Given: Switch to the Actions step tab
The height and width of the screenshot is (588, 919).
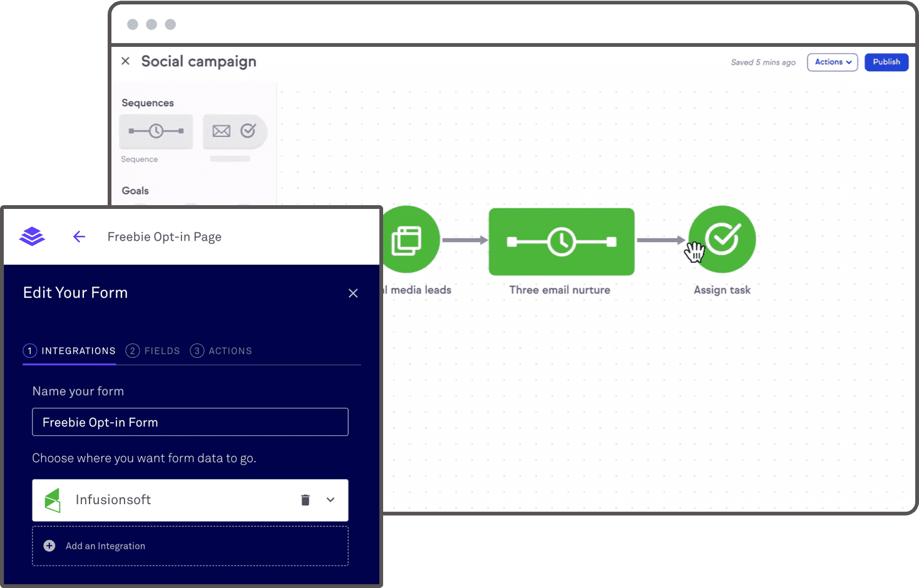Looking at the screenshot, I should coord(221,351).
